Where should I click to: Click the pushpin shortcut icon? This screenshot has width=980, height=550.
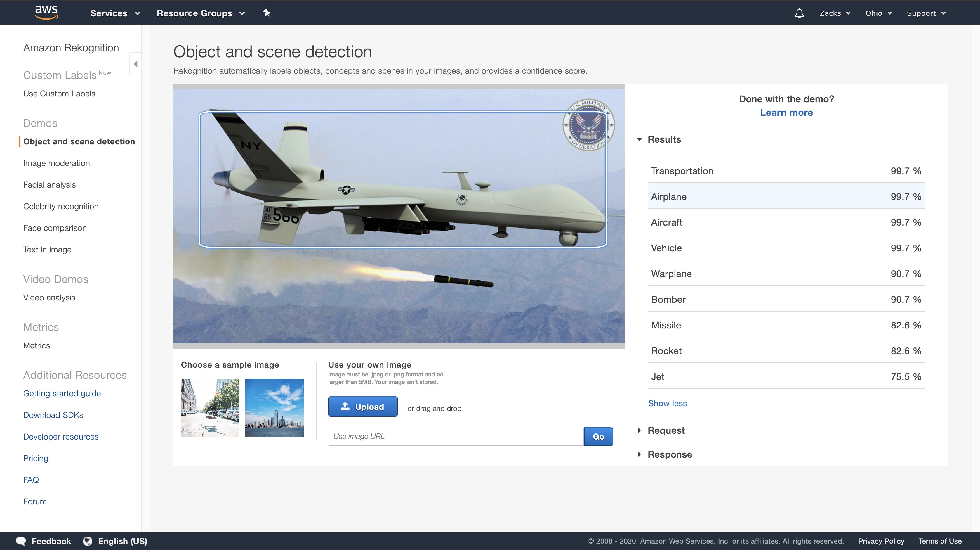pyautogui.click(x=266, y=13)
